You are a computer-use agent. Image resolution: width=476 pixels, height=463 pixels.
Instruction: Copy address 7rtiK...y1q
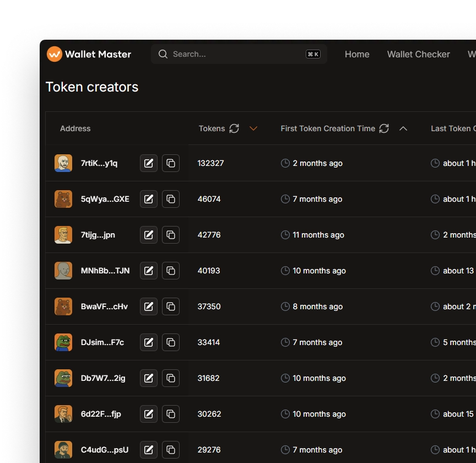[x=171, y=163]
